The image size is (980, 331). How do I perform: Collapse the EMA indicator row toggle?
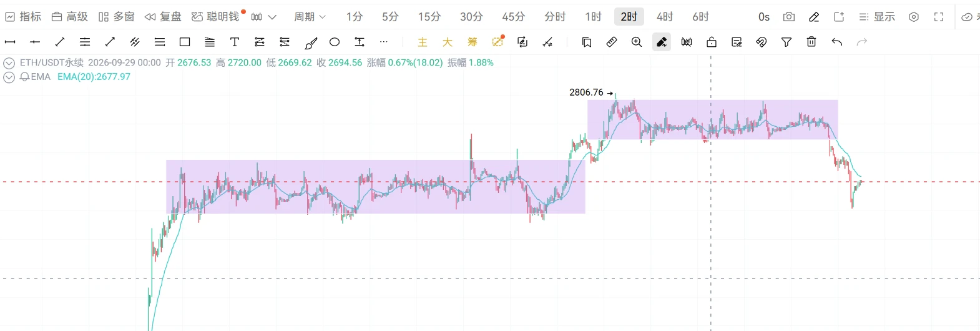click(x=9, y=77)
